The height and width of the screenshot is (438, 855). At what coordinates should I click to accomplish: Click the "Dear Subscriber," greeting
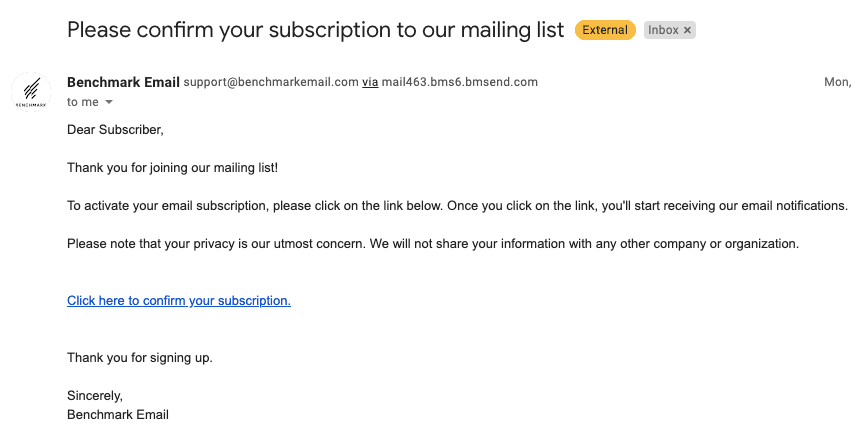tap(115, 129)
